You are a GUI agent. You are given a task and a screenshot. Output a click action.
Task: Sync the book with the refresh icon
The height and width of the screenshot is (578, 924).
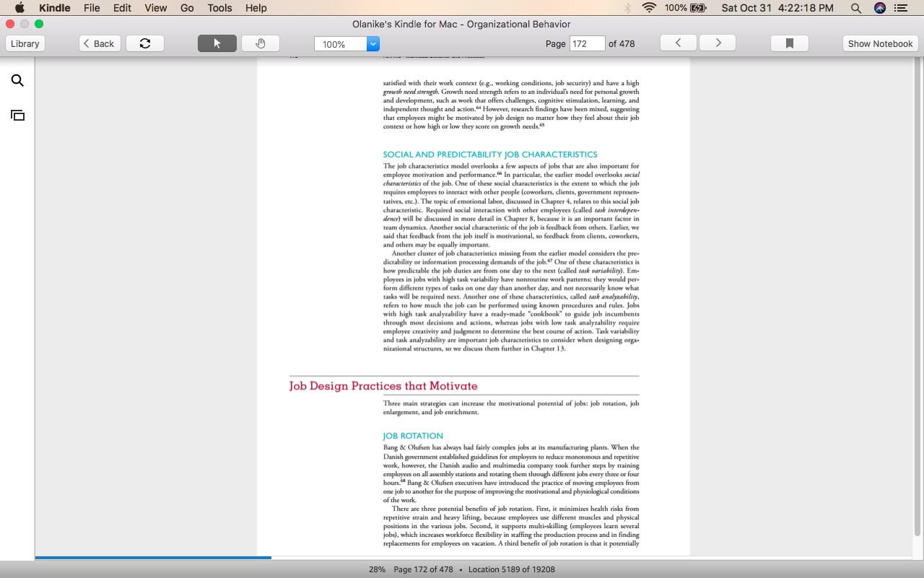point(145,43)
